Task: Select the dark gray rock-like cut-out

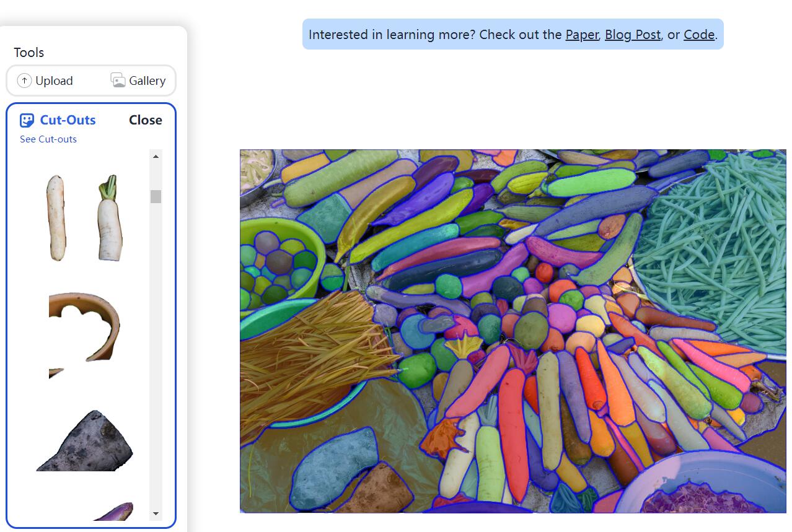Action: coord(85,440)
